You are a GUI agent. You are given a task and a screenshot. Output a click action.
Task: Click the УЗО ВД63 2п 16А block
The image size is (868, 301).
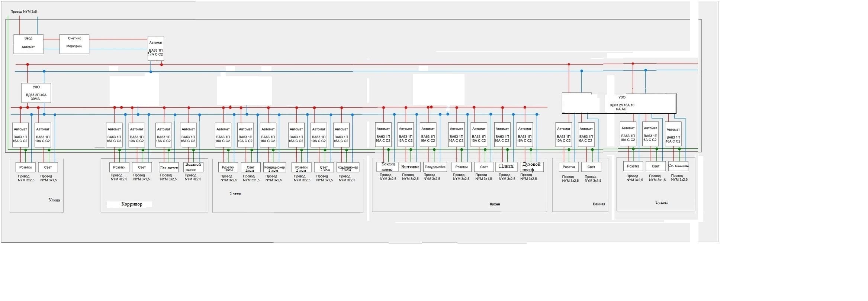(x=619, y=103)
